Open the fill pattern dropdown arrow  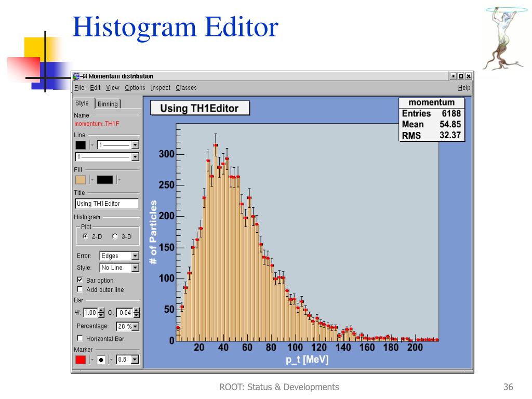pos(119,180)
